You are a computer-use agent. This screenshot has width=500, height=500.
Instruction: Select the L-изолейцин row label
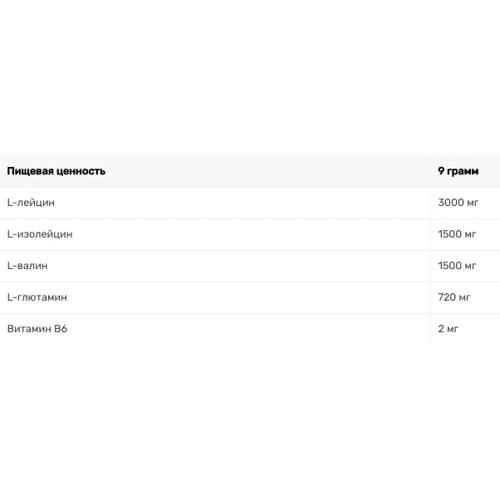[40, 234]
